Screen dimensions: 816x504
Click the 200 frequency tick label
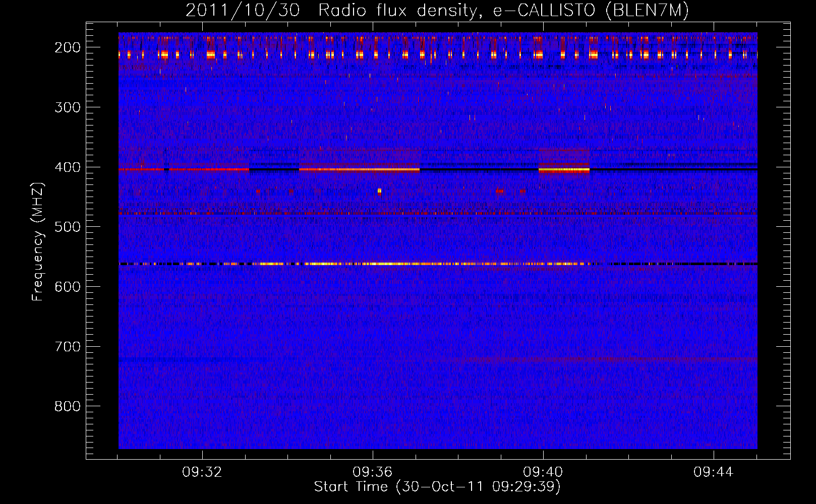click(x=68, y=47)
